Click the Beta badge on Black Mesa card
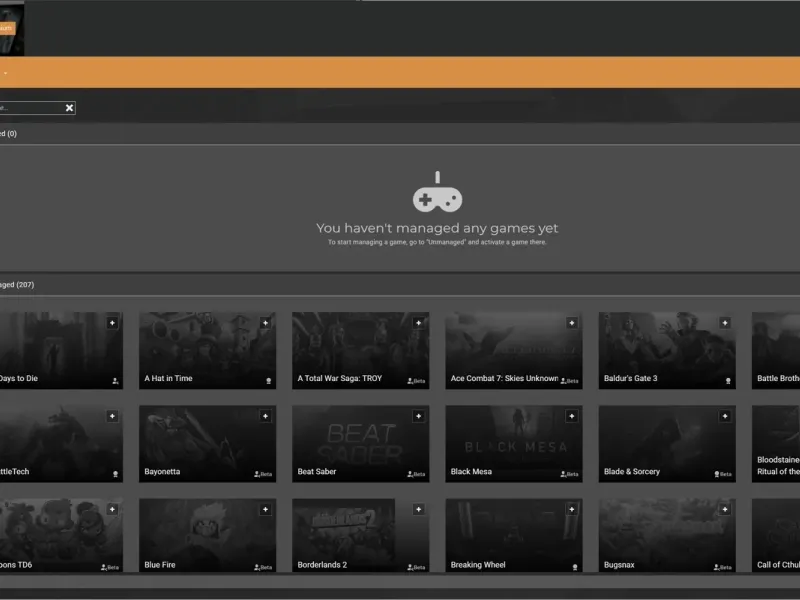Viewport: 800px width, 600px height. (x=569, y=474)
